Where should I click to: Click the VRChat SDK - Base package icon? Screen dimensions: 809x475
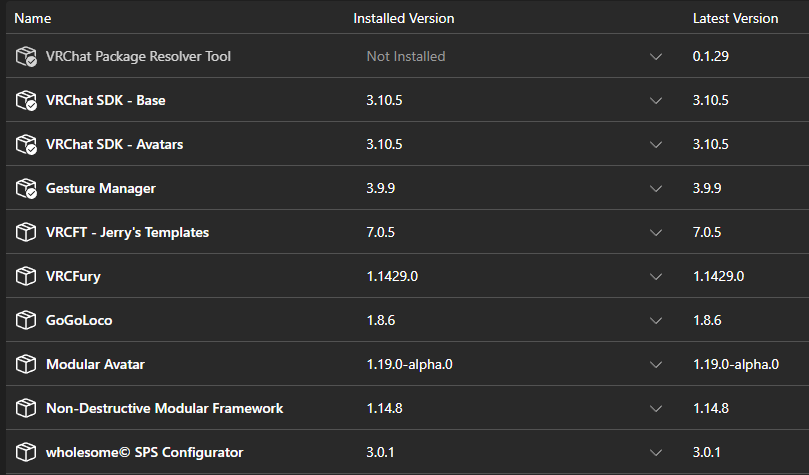26,100
